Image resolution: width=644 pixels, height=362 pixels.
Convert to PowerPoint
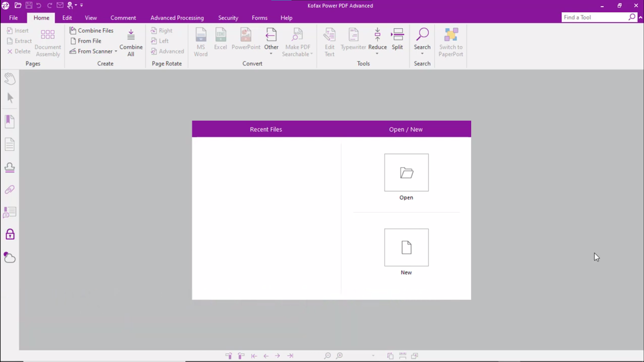246,39
